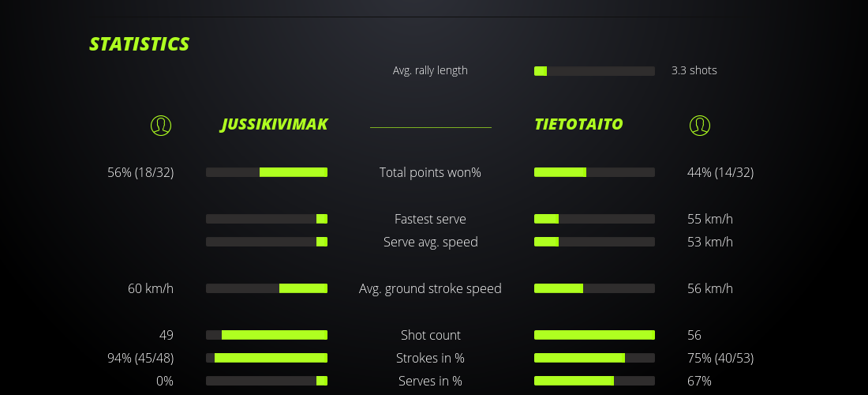Click Tietotaito's Serves in % bar
868x395 pixels.
tap(594, 381)
